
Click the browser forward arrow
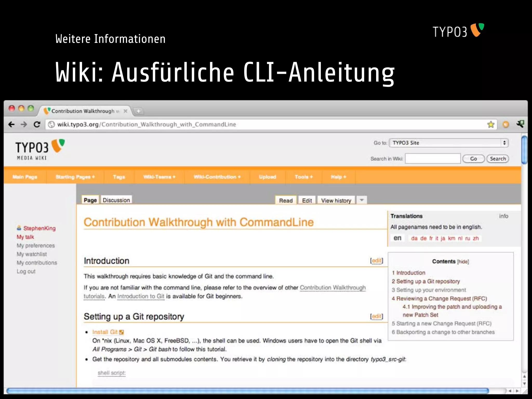click(x=24, y=124)
